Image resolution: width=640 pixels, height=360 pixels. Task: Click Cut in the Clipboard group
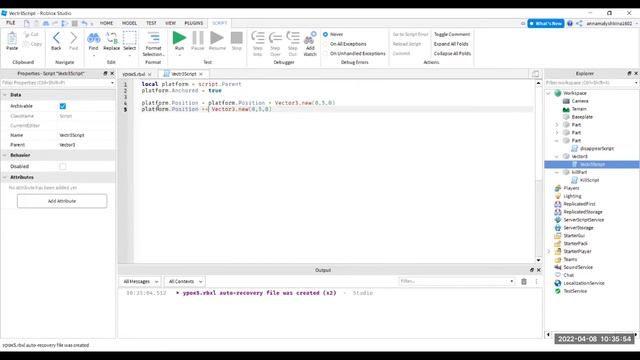pyautogui.click(x=31, y=34)
